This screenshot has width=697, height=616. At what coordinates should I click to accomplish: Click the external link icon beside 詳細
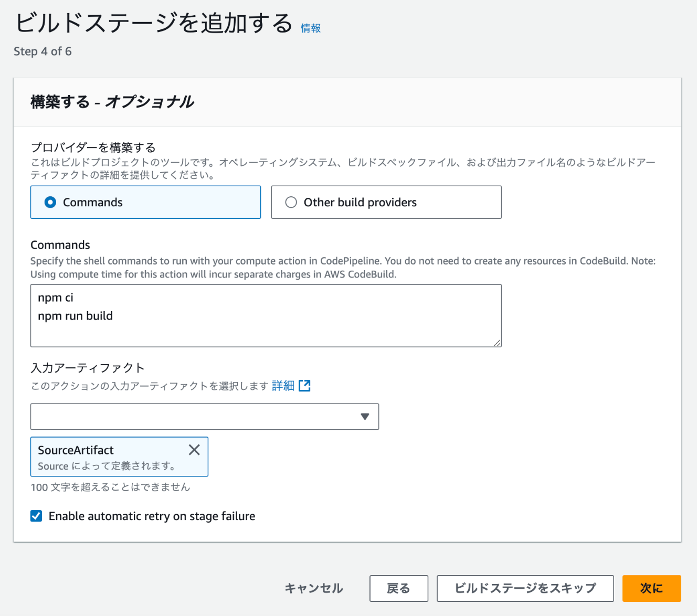(x=304, y=386)
